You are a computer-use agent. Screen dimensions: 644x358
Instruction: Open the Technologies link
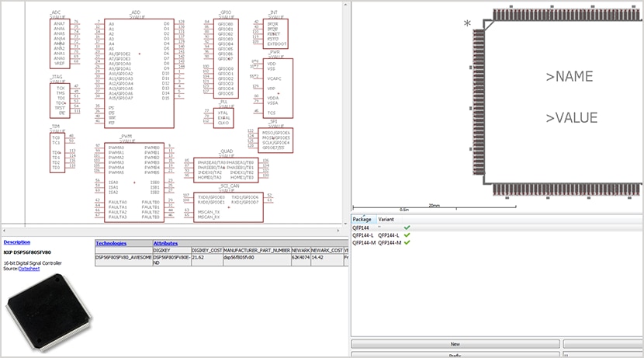[111, 243]
